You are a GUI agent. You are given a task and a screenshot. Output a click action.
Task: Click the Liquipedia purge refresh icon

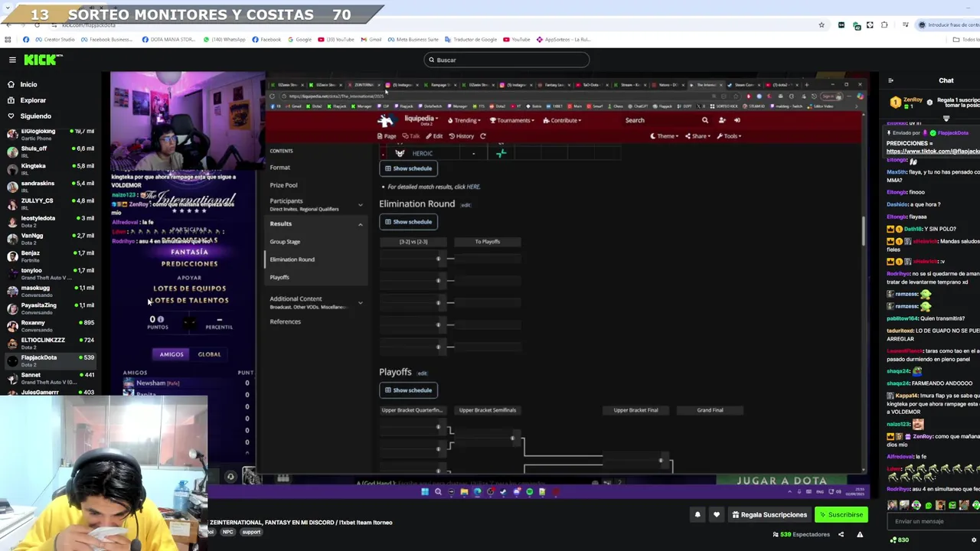(x=483, y=136)
